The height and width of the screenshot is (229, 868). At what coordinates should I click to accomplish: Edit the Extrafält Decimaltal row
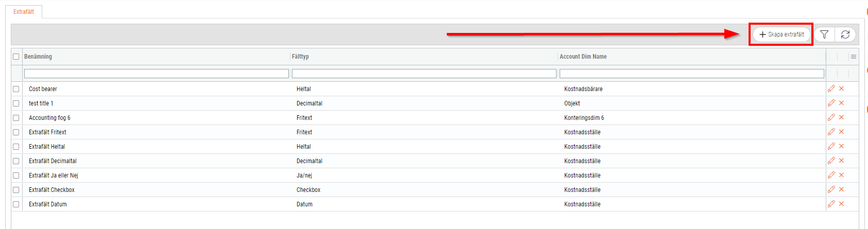click(x=831, y=161)
